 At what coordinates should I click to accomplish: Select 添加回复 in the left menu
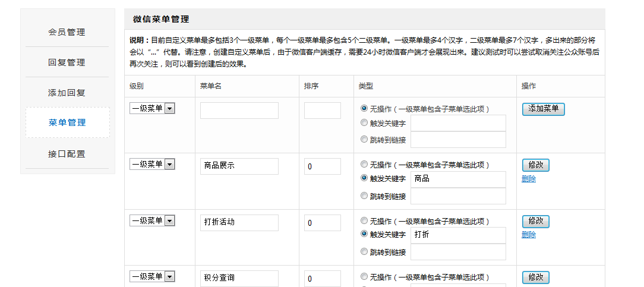pos(67,93)
